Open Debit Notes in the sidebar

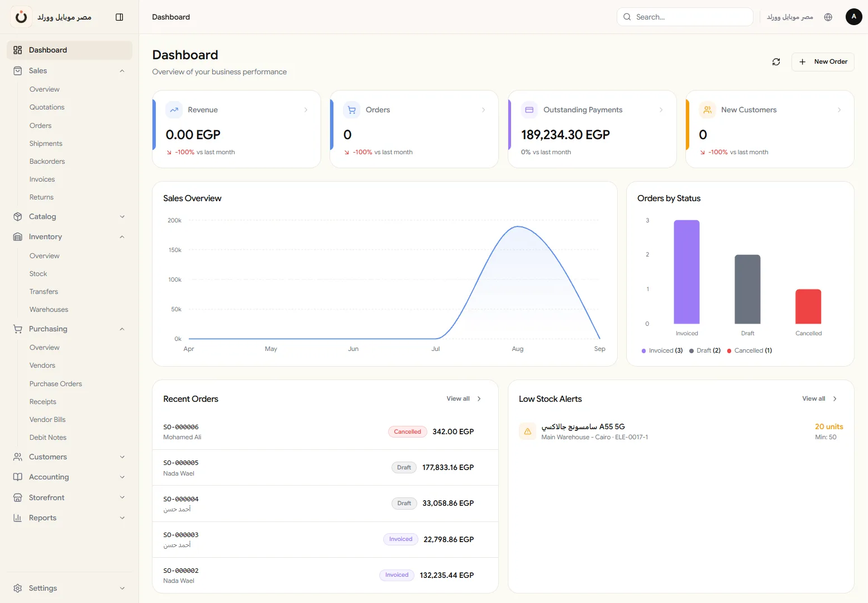click(48, 438)
